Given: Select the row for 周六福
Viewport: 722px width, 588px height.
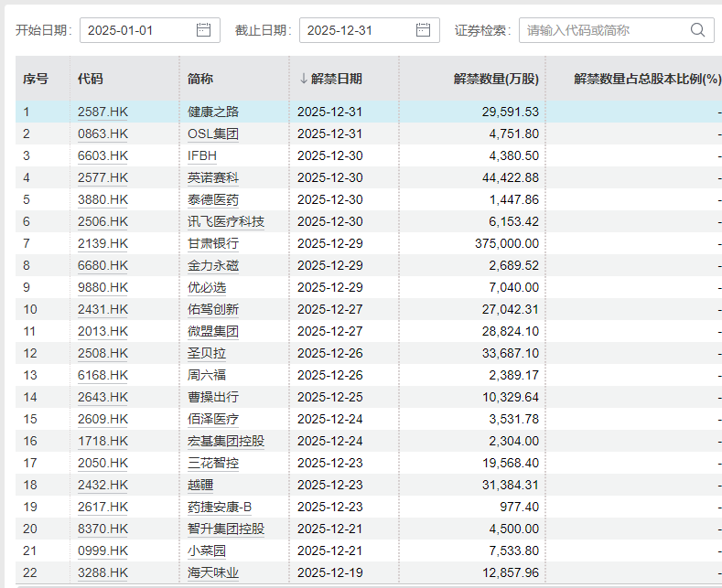Looking at the screenshot, I should coord(412,375).
